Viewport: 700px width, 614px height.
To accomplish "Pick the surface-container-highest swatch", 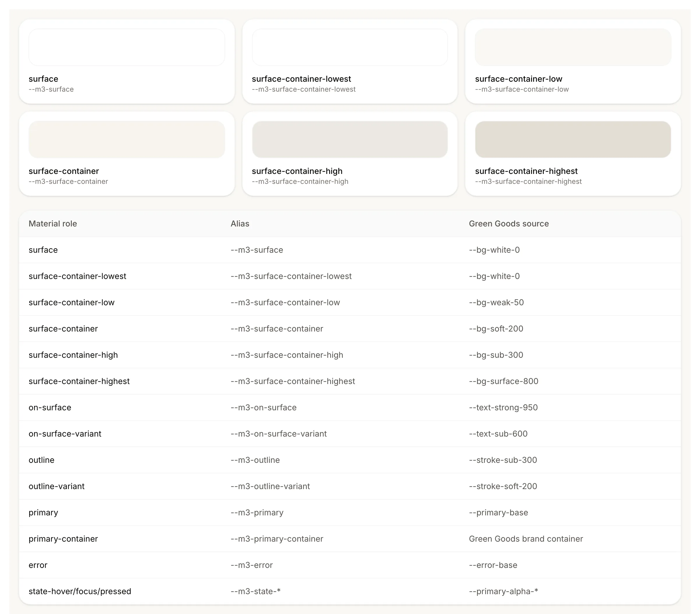I will (x=573, y=139).
